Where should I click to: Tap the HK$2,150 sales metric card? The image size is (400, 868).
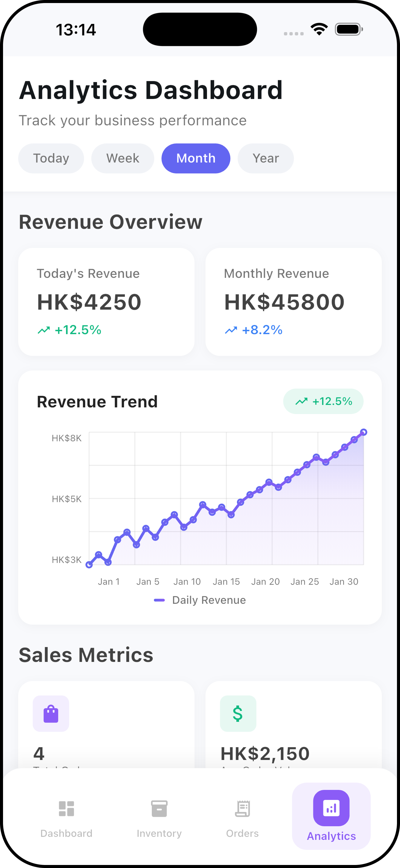tap(293, 725)
